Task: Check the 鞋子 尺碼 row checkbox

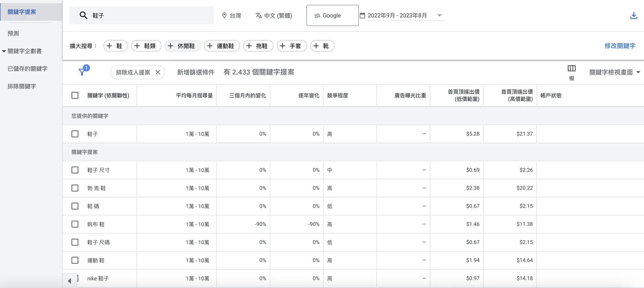Action: (x=75, y=242)
